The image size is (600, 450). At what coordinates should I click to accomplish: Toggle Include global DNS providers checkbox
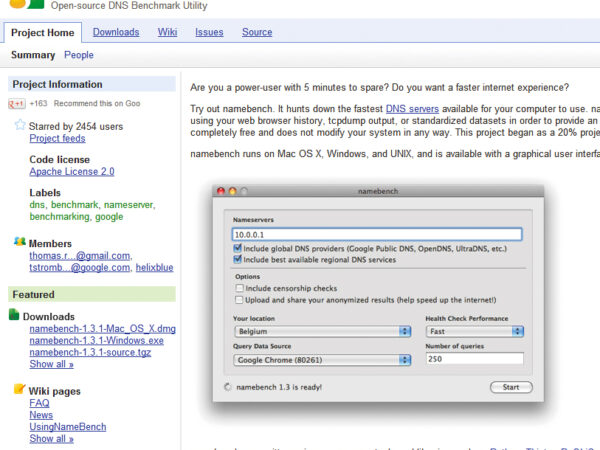point(238,248)
